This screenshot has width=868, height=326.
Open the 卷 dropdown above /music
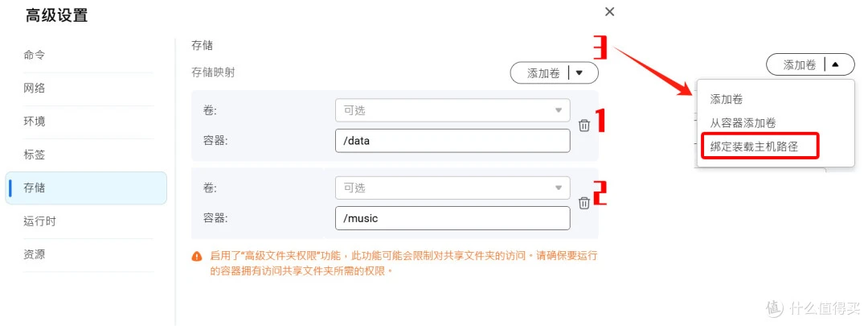[452, 188]
